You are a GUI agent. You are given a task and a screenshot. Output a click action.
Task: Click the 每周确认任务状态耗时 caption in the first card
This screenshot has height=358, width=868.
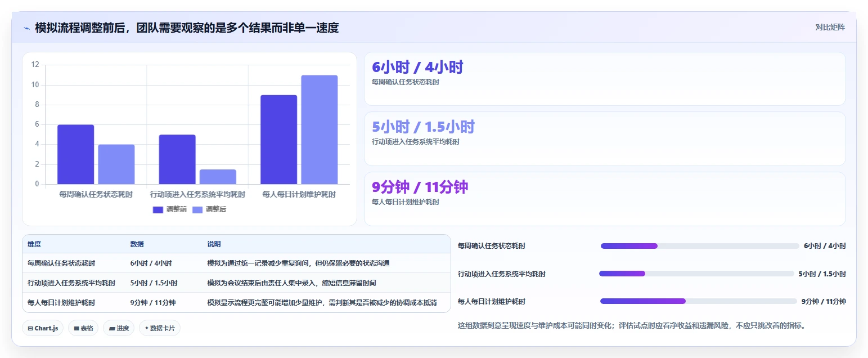tap(406, 82)
